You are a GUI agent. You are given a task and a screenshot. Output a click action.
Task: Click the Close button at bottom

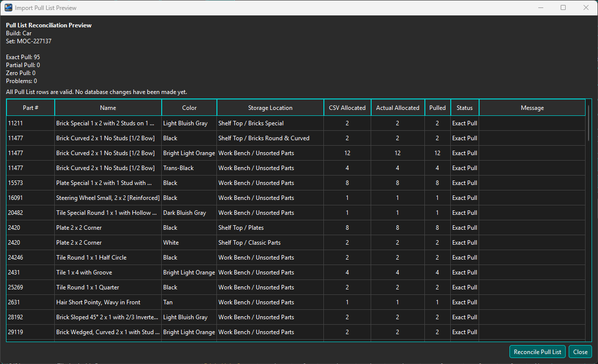point(580,352)
